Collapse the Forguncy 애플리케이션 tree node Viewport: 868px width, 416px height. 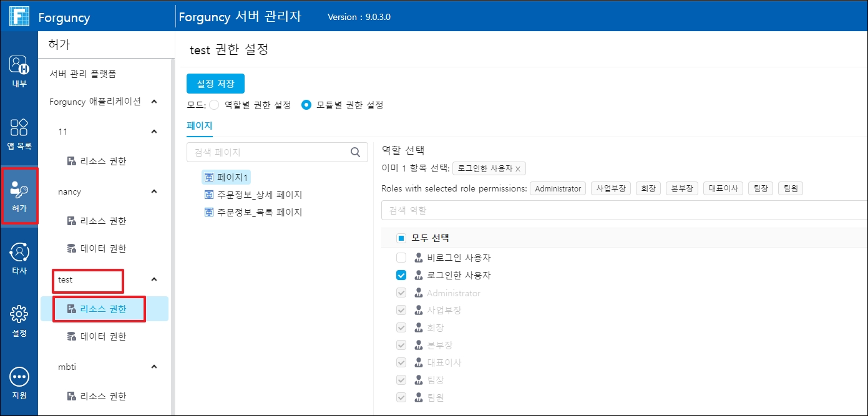154,102
